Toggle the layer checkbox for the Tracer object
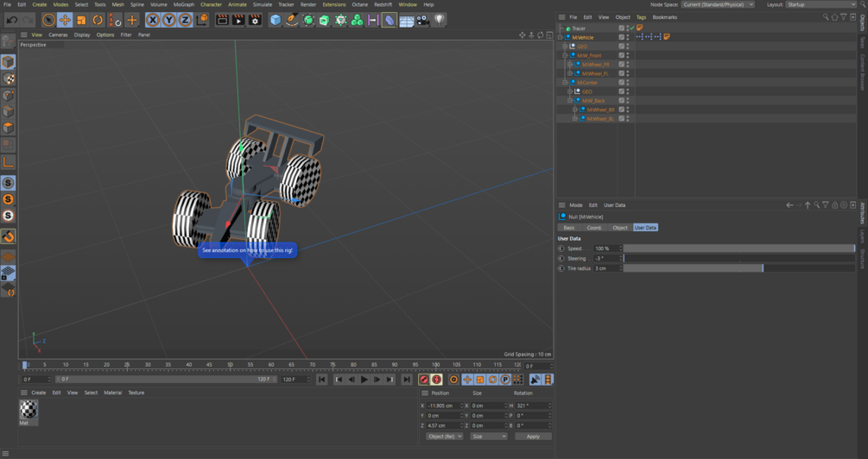The image size is (868, 459). point(622,28)
